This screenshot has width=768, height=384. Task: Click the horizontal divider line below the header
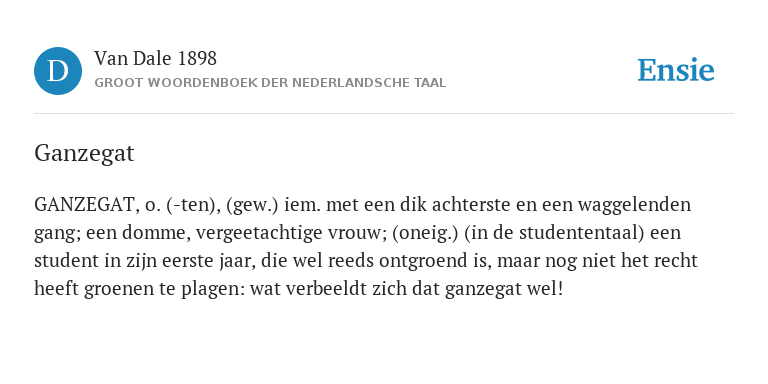[x=384, y=114]
